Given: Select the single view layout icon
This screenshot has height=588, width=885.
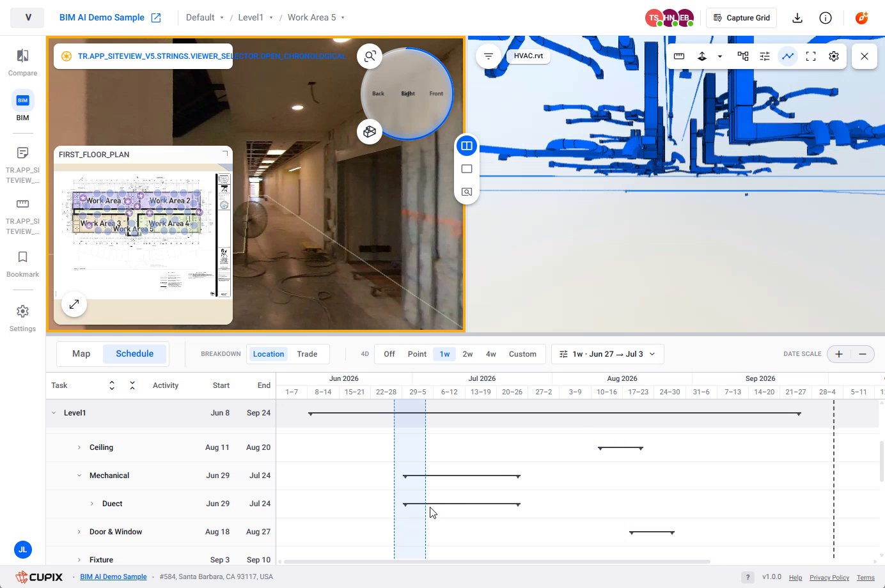Looking at the screenshot, I should click(467, 169).
